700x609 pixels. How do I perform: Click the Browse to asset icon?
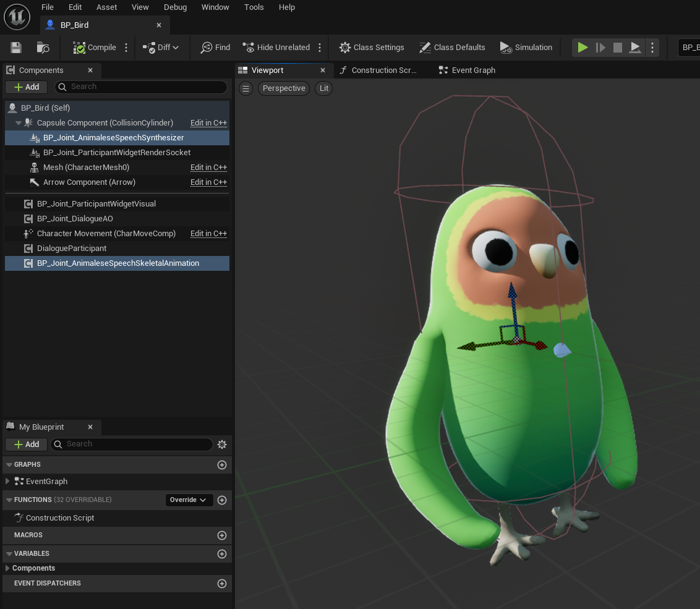(x=43, y=48)
